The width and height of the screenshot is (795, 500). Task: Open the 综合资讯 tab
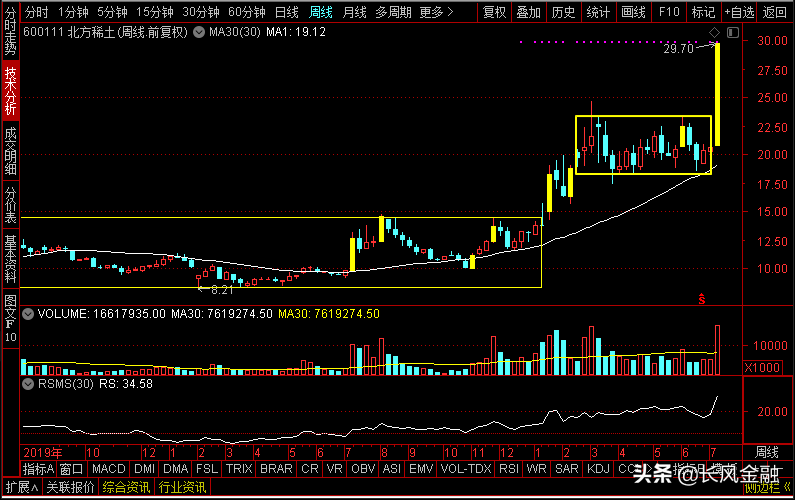tap(126, 487)
